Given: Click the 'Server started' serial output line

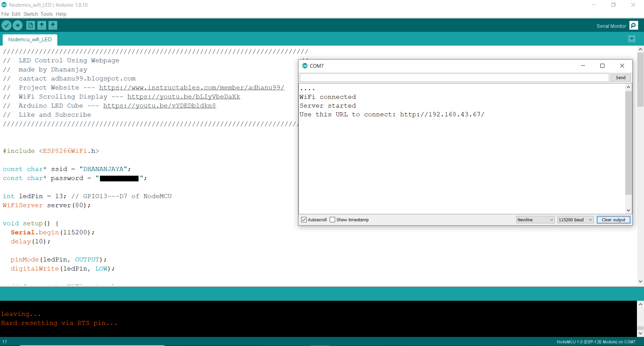Looking at the screenshot, I should point(328,106).
